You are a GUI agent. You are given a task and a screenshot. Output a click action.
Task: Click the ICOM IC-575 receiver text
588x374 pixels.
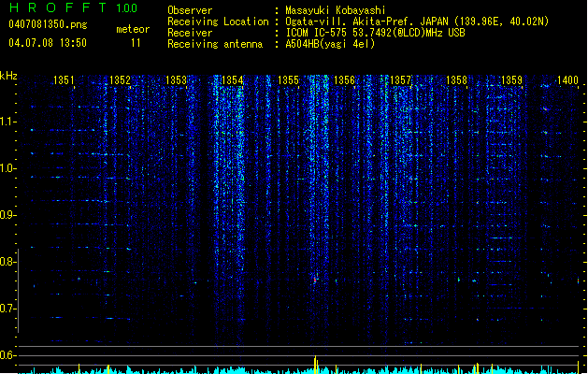(x=375, y=33)
